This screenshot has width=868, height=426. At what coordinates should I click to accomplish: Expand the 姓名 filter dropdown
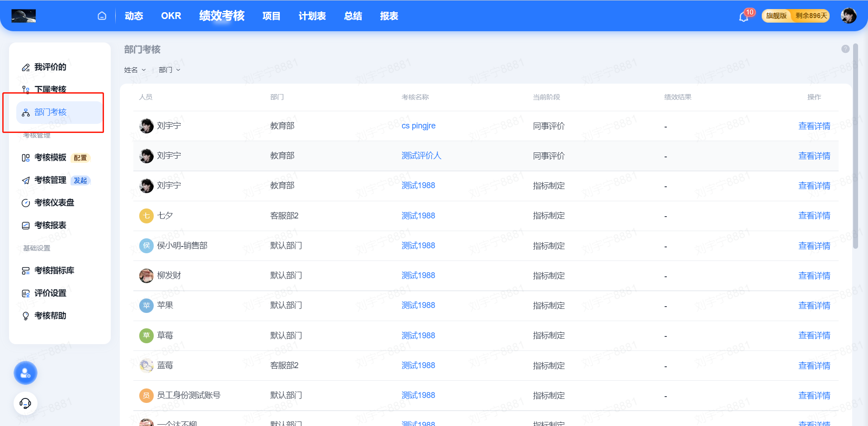[x=135, y=70]
